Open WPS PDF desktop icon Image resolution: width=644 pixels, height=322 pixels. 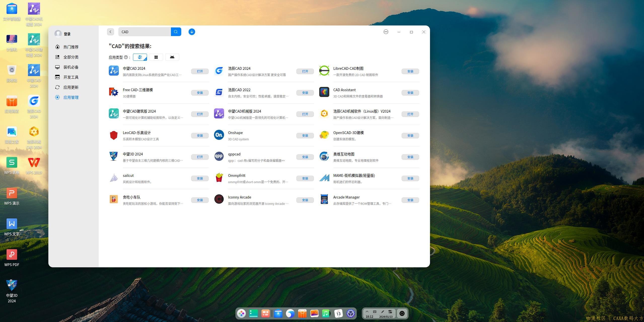click(12, 258)
